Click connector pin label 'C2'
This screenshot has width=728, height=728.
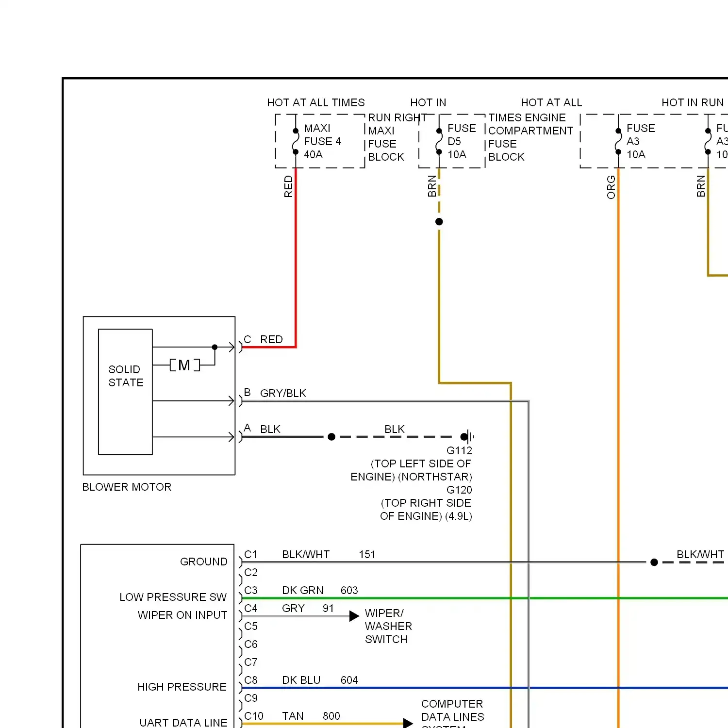(x=251, y=572)
